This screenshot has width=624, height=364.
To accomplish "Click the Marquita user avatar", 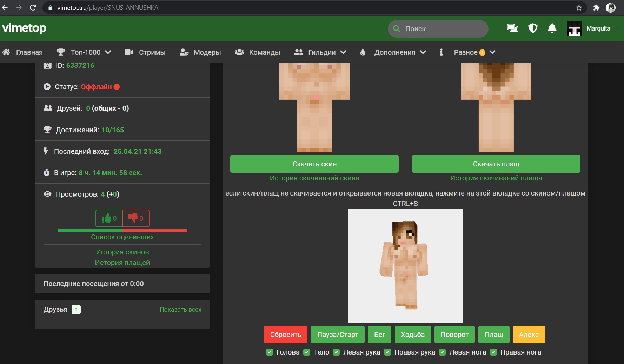I will point(574,29).
